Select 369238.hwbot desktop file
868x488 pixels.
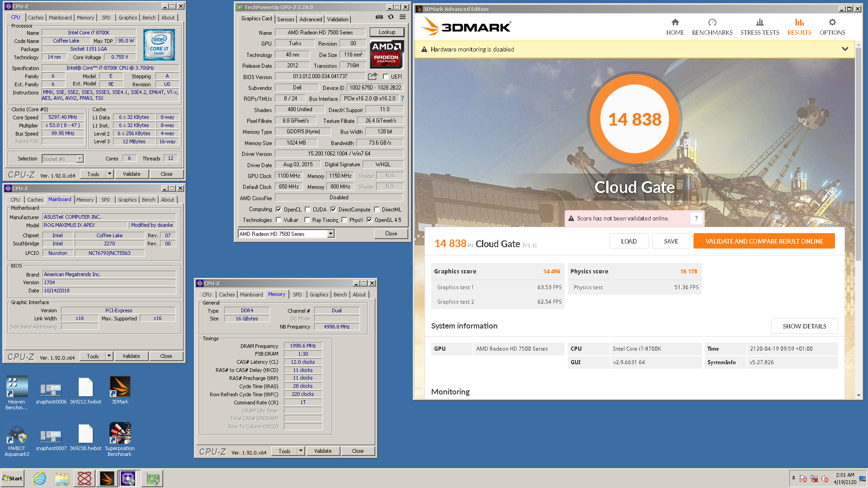click(85, 438)
